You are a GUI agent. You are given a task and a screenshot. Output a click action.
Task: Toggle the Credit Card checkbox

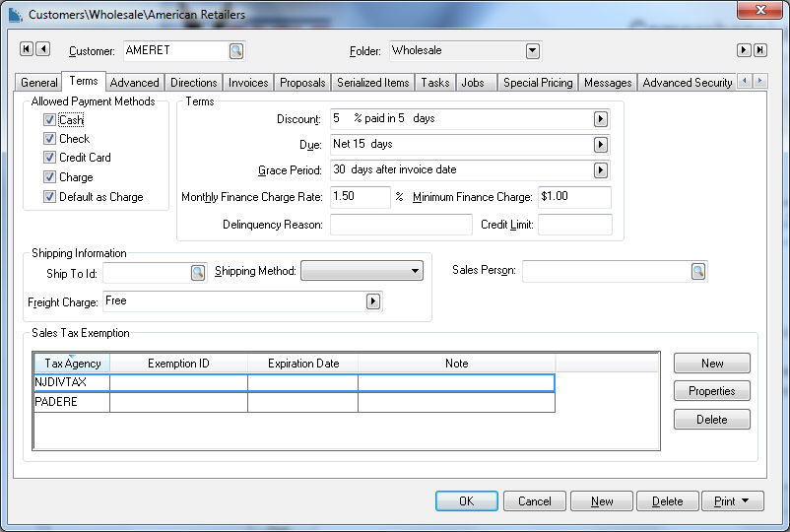tap(49, 158)
